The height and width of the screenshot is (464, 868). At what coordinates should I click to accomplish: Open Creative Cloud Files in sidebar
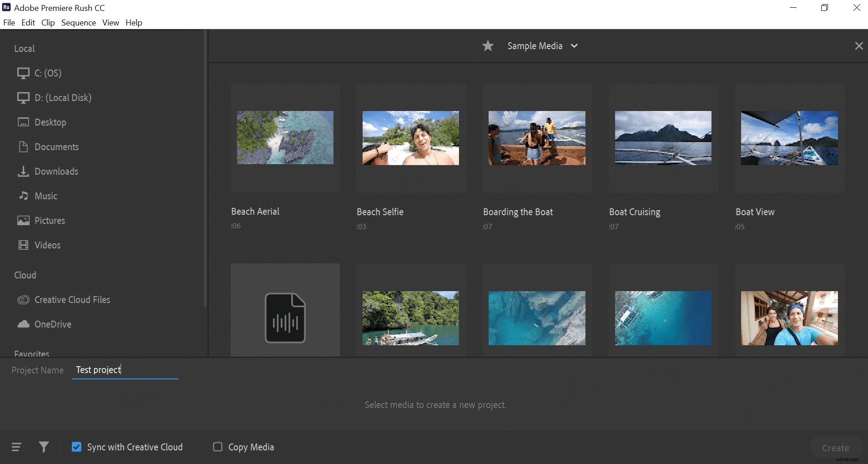click(71, 299)
